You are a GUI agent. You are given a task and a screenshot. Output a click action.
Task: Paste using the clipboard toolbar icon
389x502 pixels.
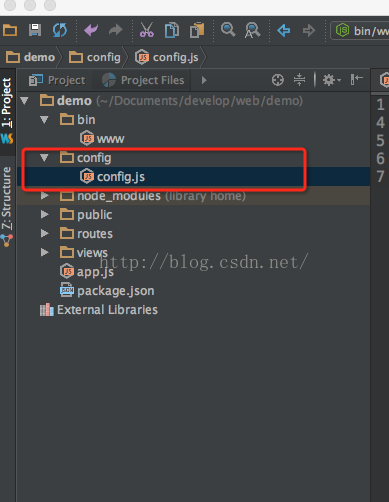197,30
